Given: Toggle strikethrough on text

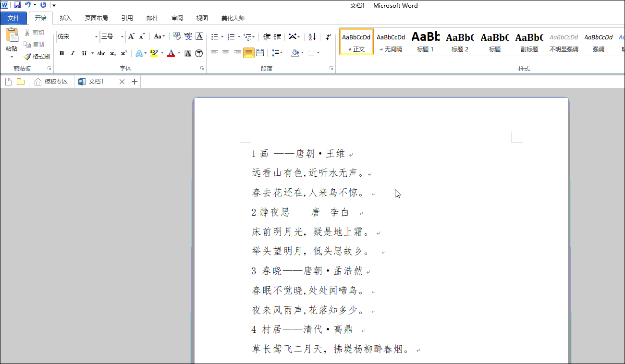Looking at the screenshot, I should pos(101,53).
